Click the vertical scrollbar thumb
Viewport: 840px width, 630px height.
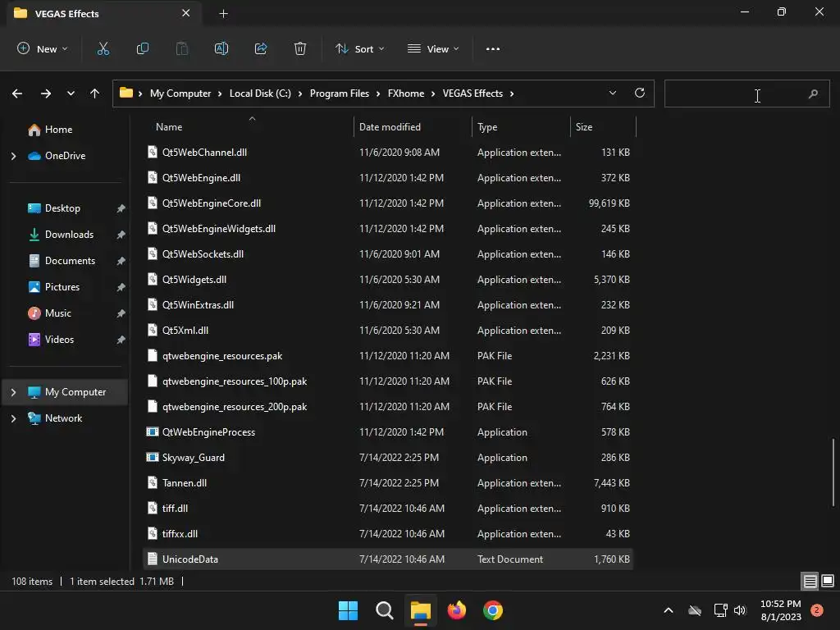coord(833,472)
